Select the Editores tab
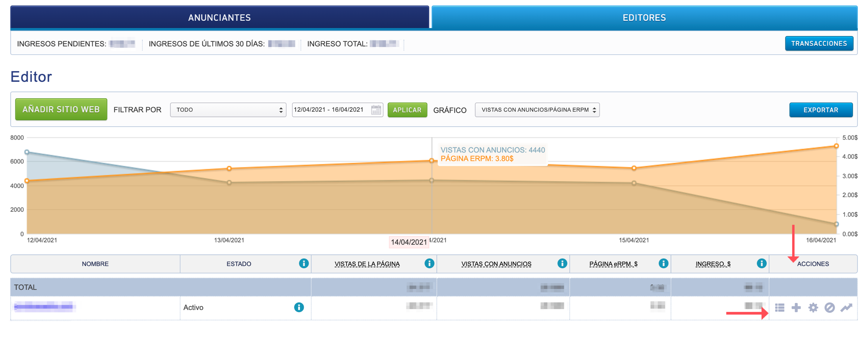 pyautogui.click(x=644, y=18)
